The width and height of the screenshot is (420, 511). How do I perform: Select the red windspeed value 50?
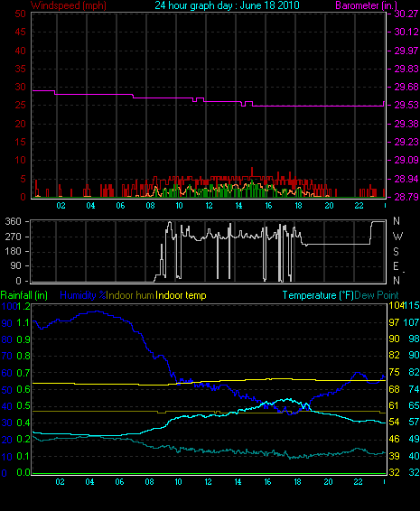[20, 14]
